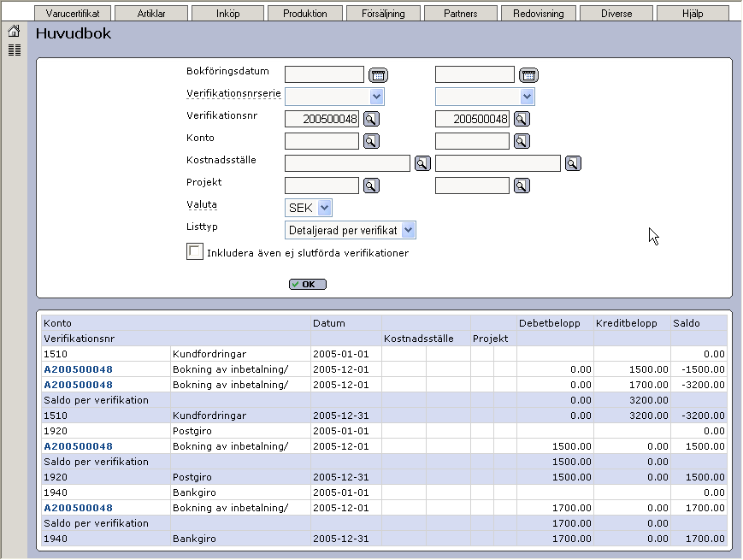Open the Hjälp menu
Viewport: 743px width, 560px height.
click(693, 14)
